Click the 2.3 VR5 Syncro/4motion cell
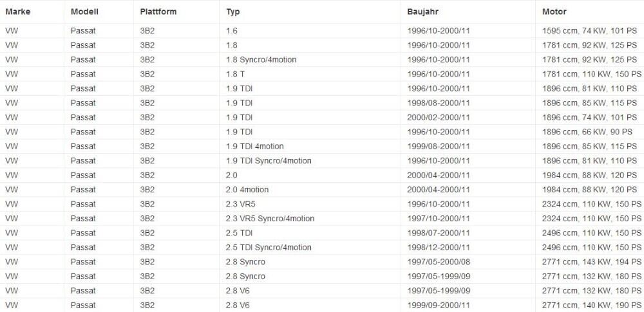This screenshot has height=312, width=644. click(x=270, y=219)
